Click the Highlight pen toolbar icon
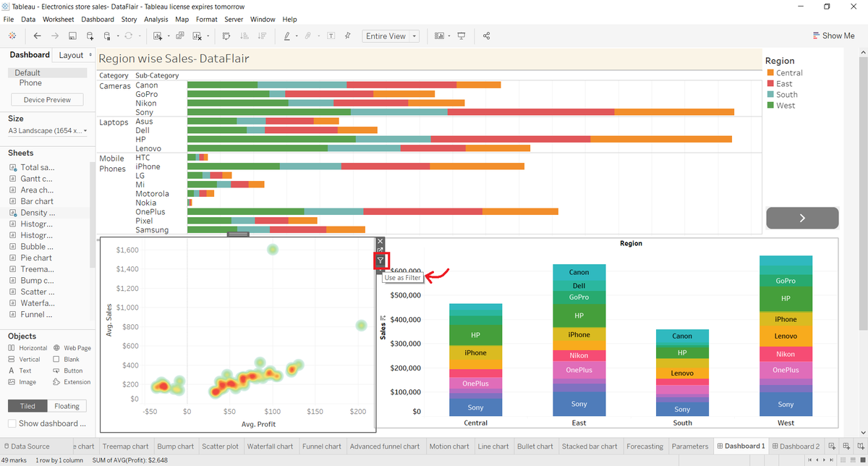The width and height of the screenshot is (868, 466). (x=287, y=35)
